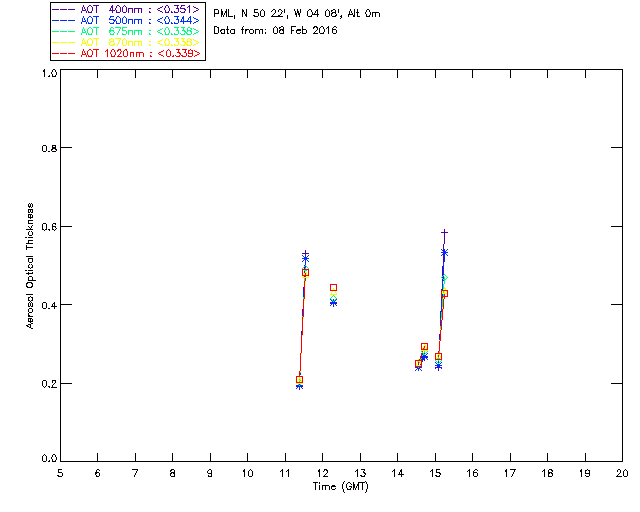The height and width of the screenshot is (512, 640).
Task: Click the lowest red square marker near 0.21
Action: tap(299, 380)
